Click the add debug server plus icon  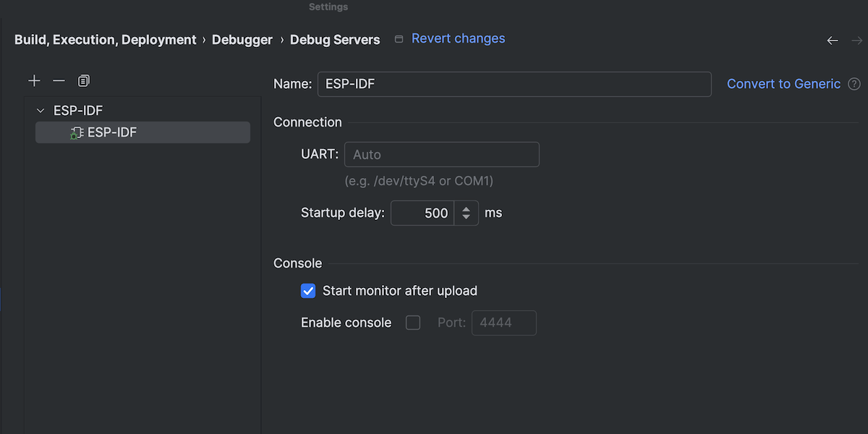tap(34, 80)
